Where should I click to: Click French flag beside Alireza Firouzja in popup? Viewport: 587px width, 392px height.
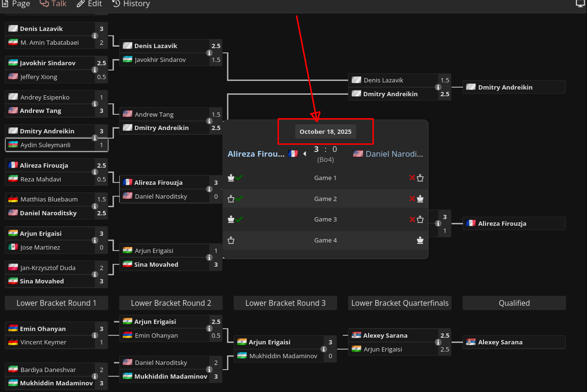point(293,153)
